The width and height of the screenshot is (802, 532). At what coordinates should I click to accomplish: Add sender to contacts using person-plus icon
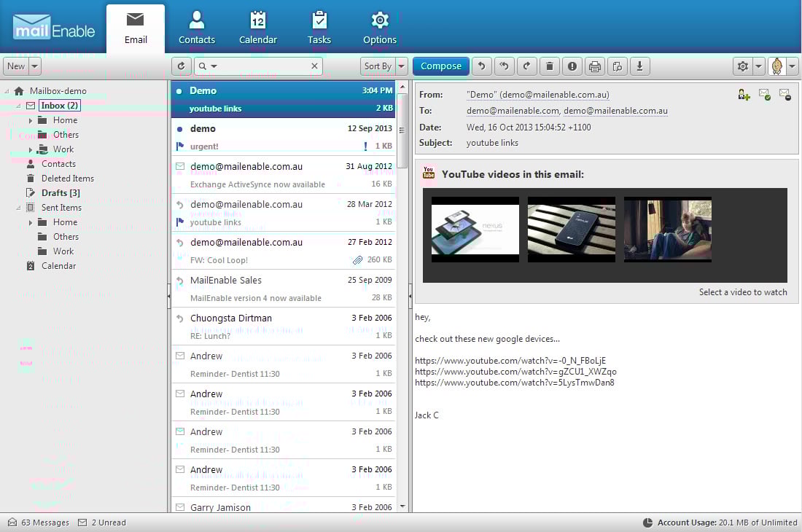click(x=744, y=94)
